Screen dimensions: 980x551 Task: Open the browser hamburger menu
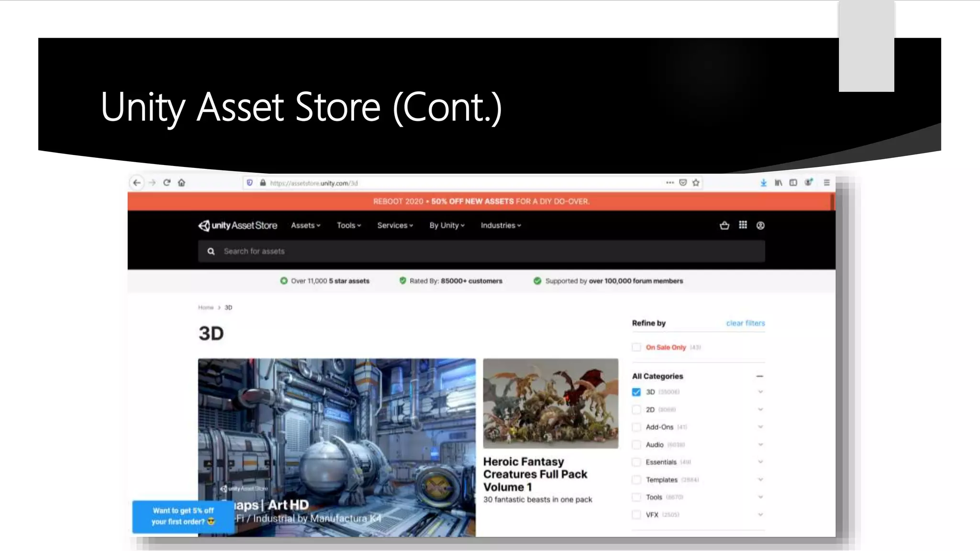coord(826,183)
